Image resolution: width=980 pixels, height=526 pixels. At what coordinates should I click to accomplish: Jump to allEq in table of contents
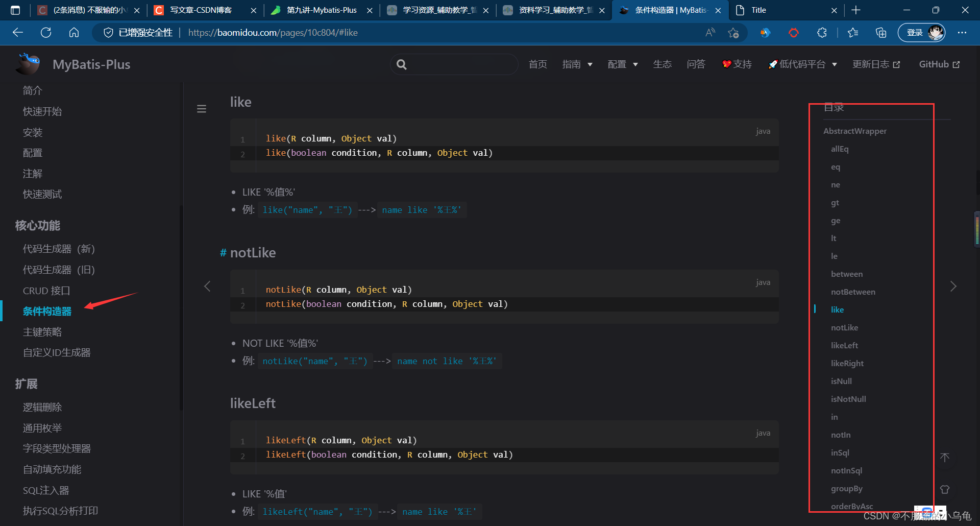[840, 149]
